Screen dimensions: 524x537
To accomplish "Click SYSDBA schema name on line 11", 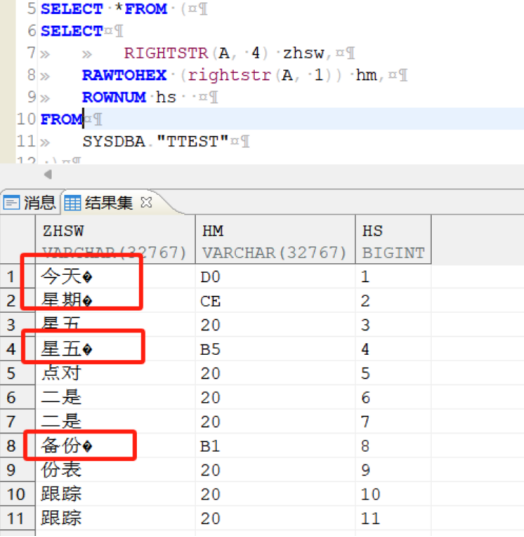I will tap(114, 141).
